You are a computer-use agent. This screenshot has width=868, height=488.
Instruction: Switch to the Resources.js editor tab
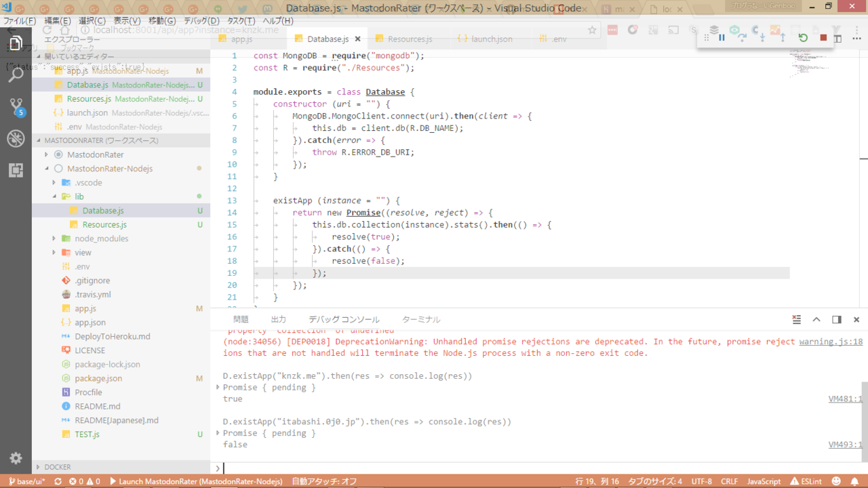(x=410, y=39)
